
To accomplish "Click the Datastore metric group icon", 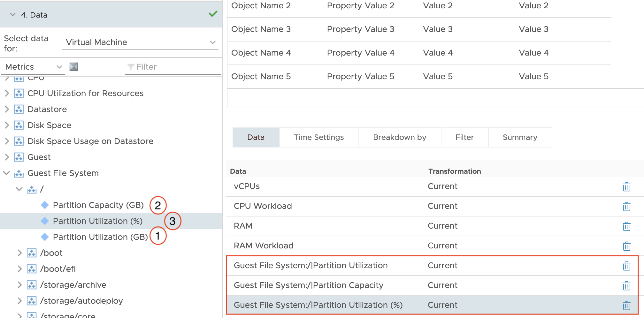I will pyautogui.click(x=19, y=109).
